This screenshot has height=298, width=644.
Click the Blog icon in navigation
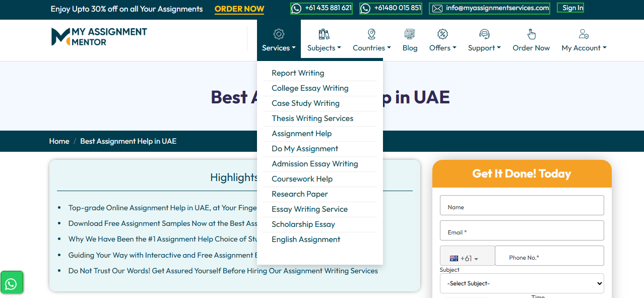coord(410,34)
